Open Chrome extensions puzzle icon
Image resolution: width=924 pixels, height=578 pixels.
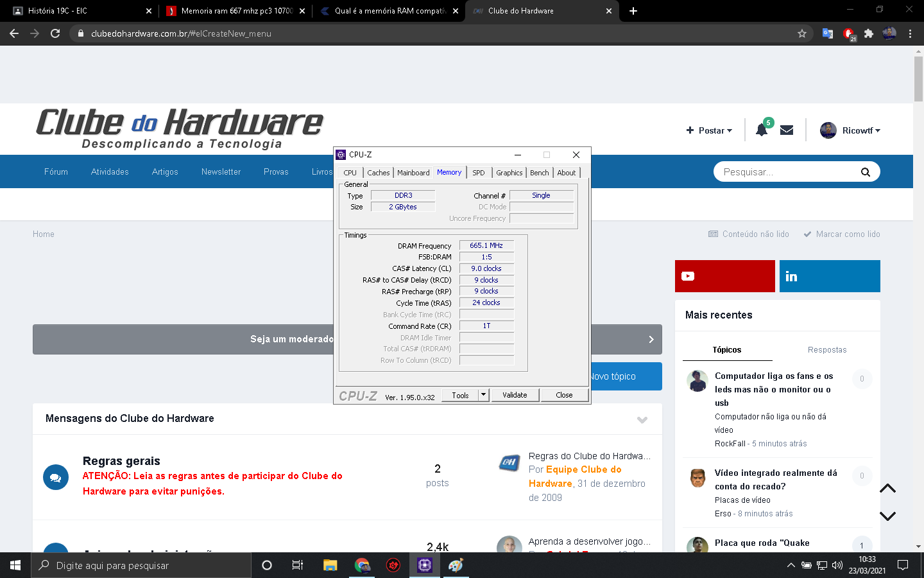(869, 33)
